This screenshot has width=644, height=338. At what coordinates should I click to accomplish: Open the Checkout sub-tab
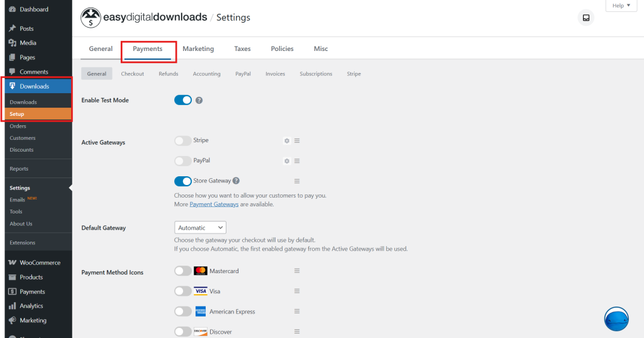click(x=132, y=74)
